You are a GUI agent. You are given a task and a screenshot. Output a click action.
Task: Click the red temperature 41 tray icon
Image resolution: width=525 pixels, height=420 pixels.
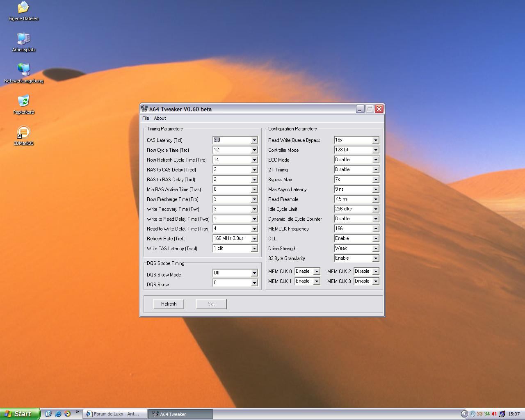point(494,414)
